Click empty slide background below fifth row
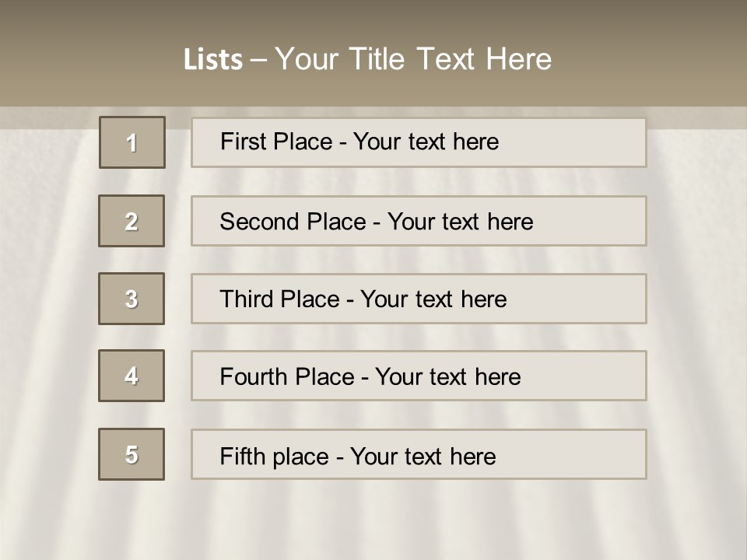This screenshot has width=747, height=560. [x=373, y=521]
